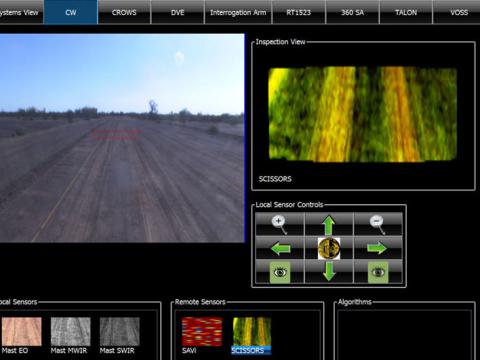Image resolution: width=480 pixels, height=360 pixels.
Task: Pan sensor left with green arrow
Action: [x=280, y=248]
